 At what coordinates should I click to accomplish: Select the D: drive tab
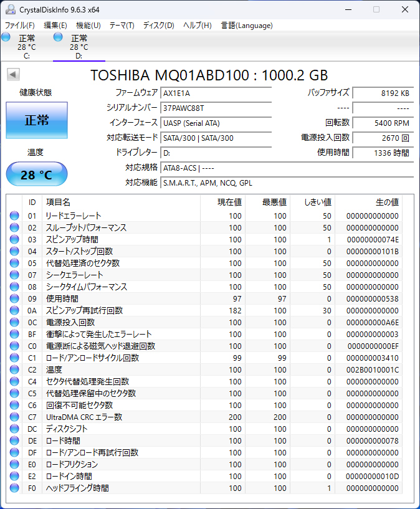pos(79,47)
